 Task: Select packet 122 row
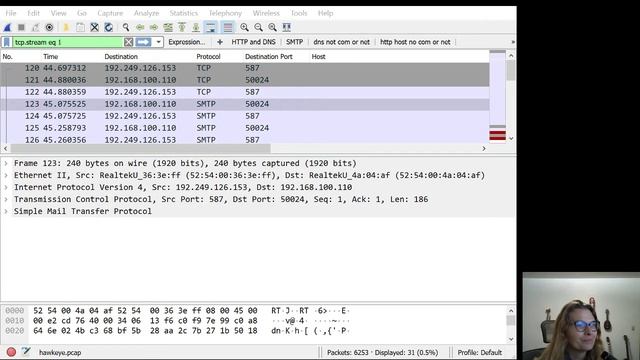click(245, 92)
